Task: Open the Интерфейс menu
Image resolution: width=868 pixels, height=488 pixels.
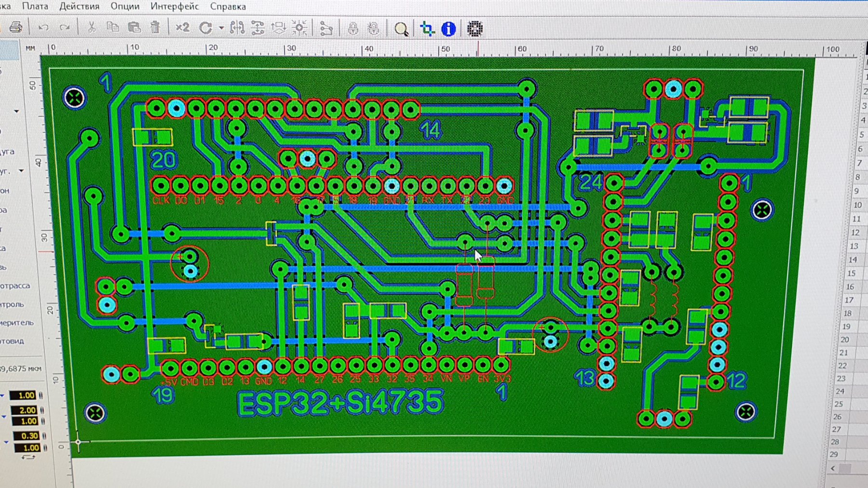Action: pos(175,6)
